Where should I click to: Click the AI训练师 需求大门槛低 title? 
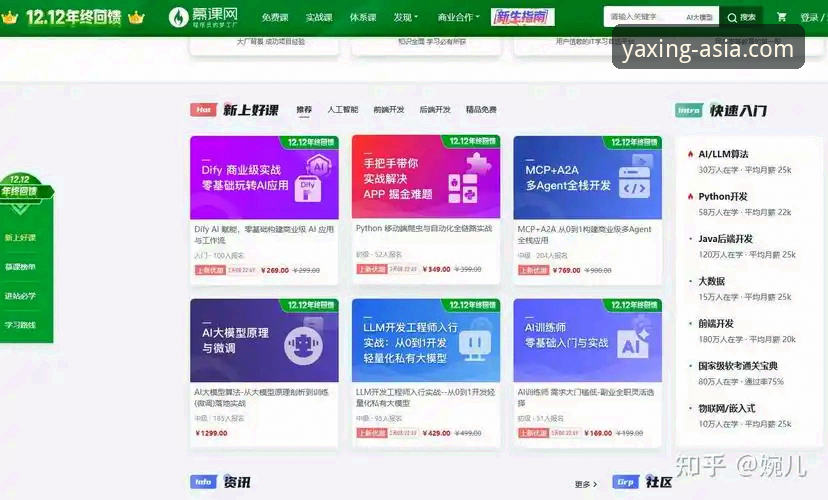586,398
